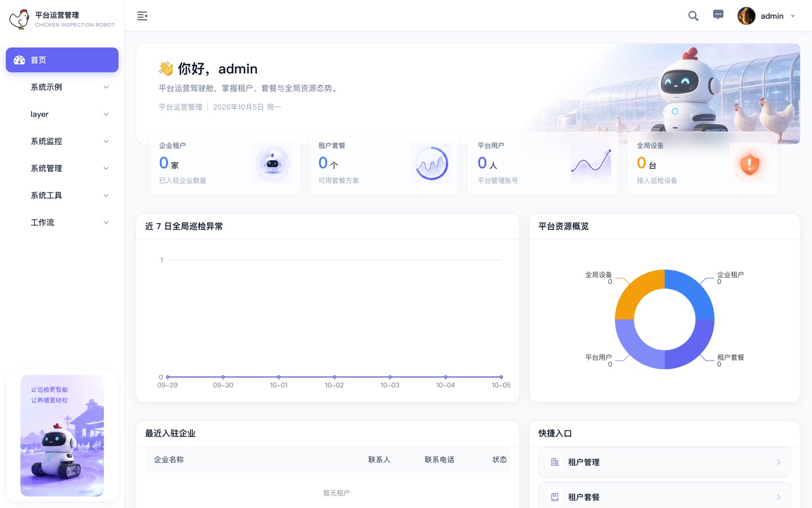This screenshot has width=812, height=508.
Task: Expand the 系统示例 menu chevron
Action: (106, 87)
